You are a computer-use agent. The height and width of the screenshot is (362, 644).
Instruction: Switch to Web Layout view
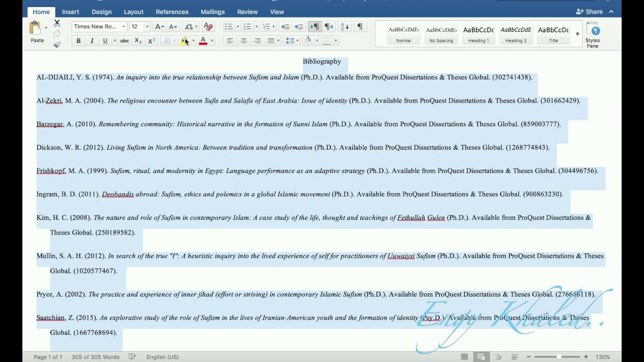[481, 357]
